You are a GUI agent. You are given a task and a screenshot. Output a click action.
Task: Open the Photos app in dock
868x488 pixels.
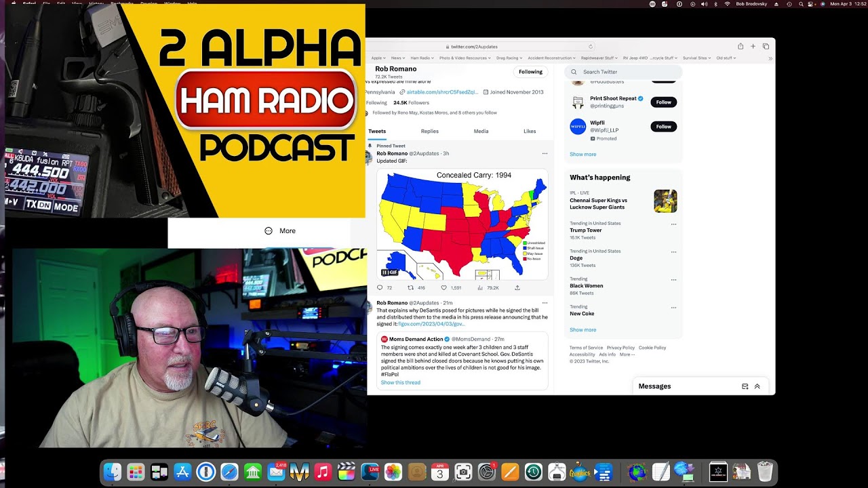pos(393,472)
